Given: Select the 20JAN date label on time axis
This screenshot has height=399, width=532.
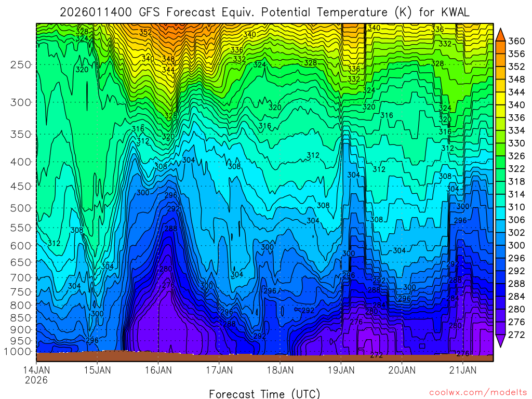Looking at the screenshot, I should 402,370.
